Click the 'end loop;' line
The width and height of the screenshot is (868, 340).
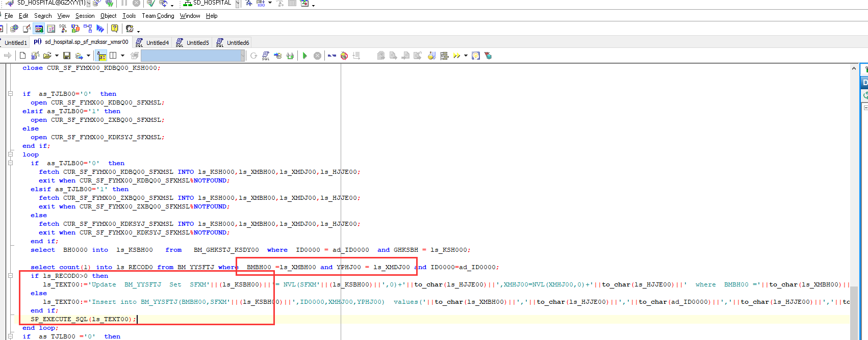(40, 328)
